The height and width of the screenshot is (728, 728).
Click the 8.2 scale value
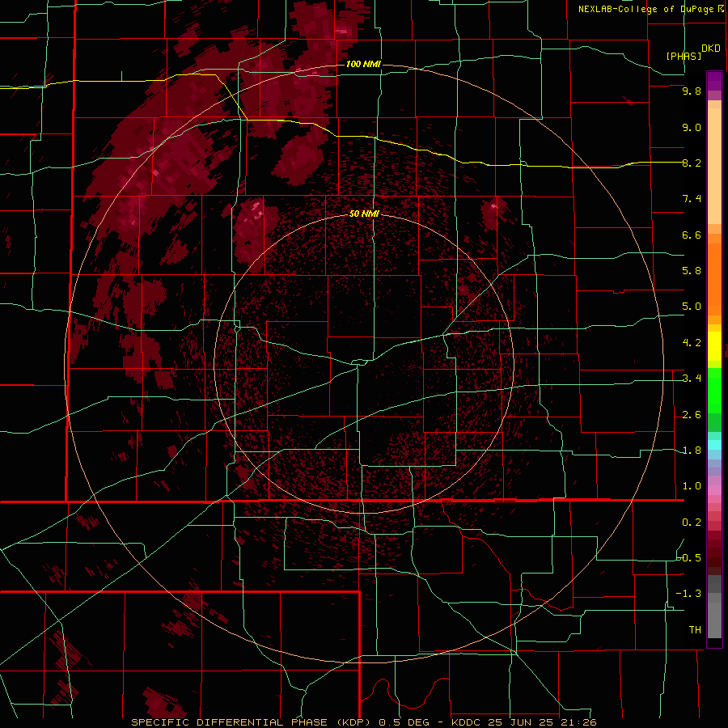click(x=692, y=163)
